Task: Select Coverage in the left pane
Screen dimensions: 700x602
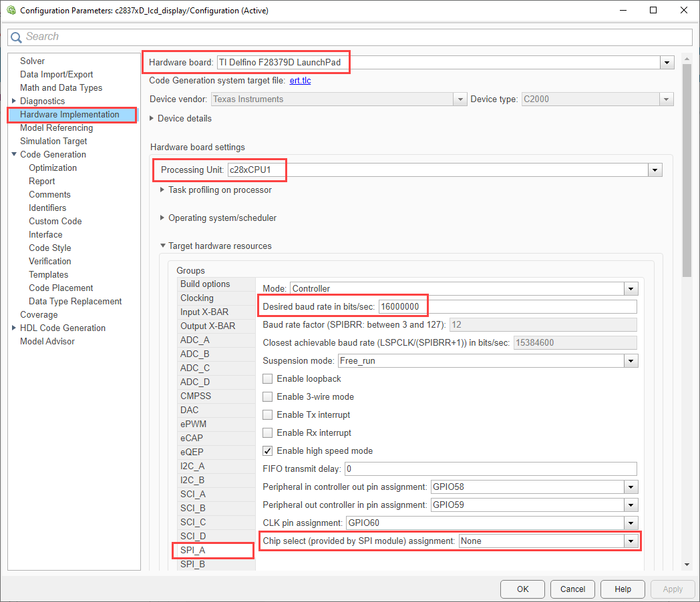Action: click(x=39, y=315)
